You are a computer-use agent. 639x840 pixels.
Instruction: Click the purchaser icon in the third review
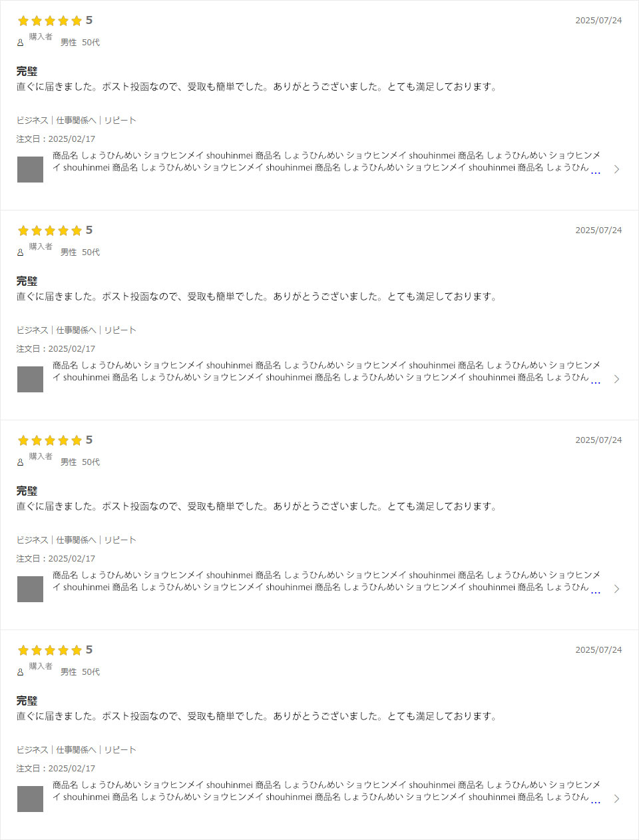pyautogui.click(x=20, y=462)
